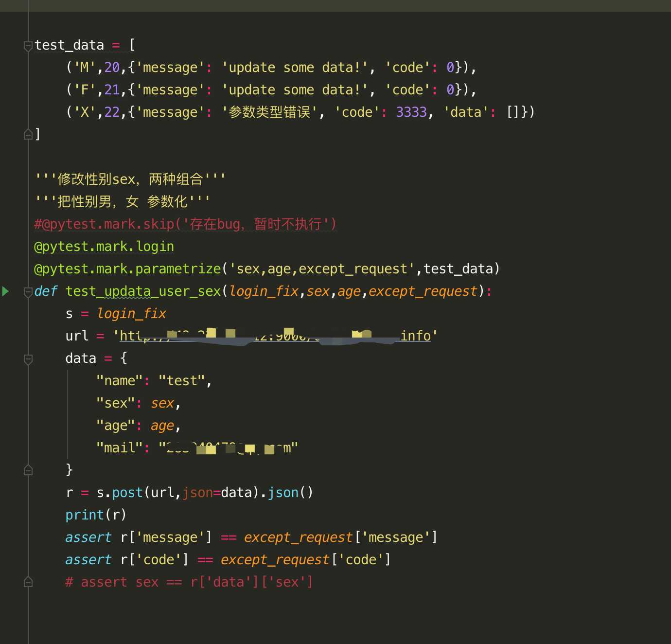
Task: Click the docstring '''把性别男，女 参数化'''
Action: point(123,201)
